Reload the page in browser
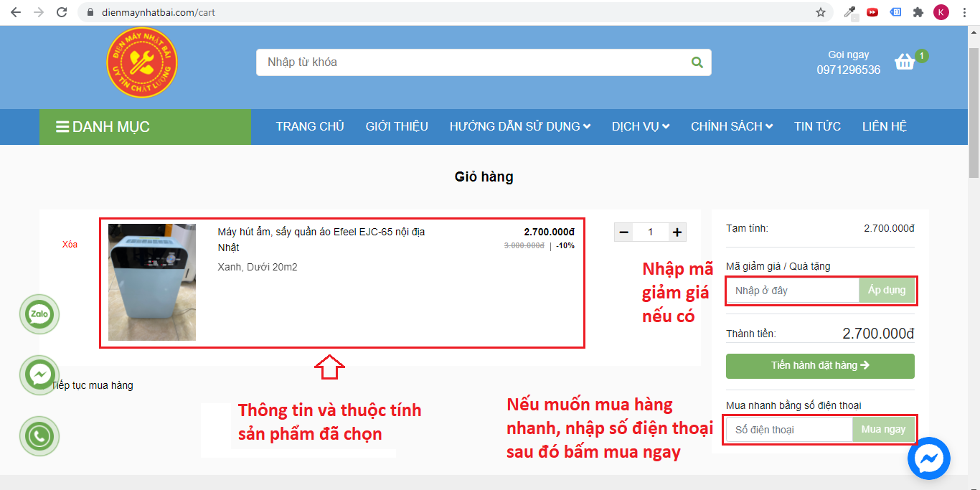 pos(62,12)
